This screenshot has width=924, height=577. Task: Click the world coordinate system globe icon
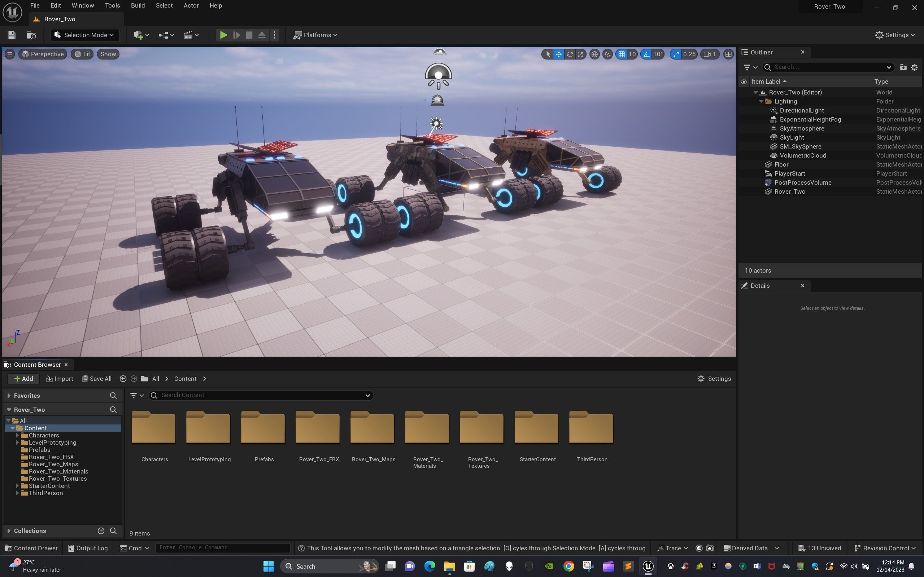(x=594, y=54)
